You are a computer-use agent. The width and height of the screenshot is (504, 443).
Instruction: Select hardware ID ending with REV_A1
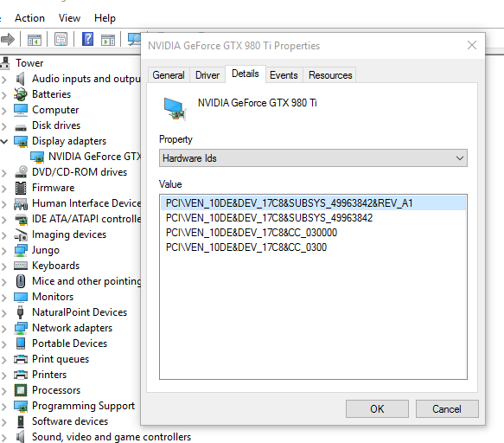pos(313,203)
